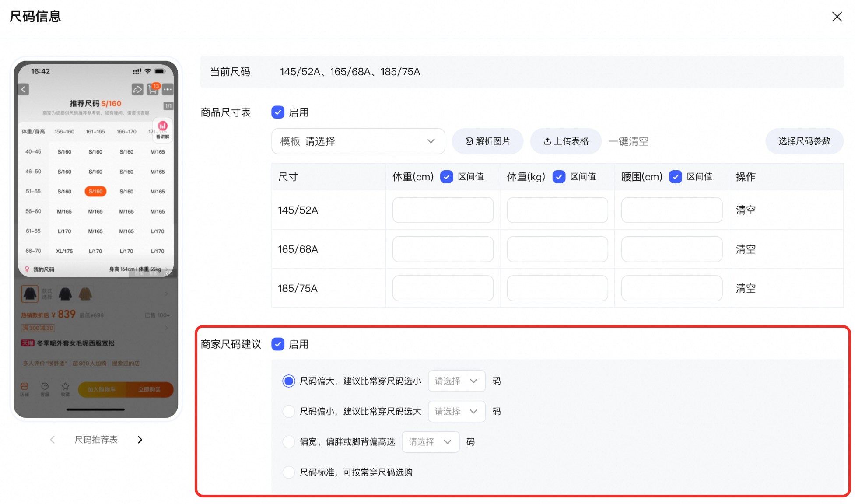Open the 模板 请选择 dropdown
The width and height of the screenshot is (855, 504).
click(358, 141)
